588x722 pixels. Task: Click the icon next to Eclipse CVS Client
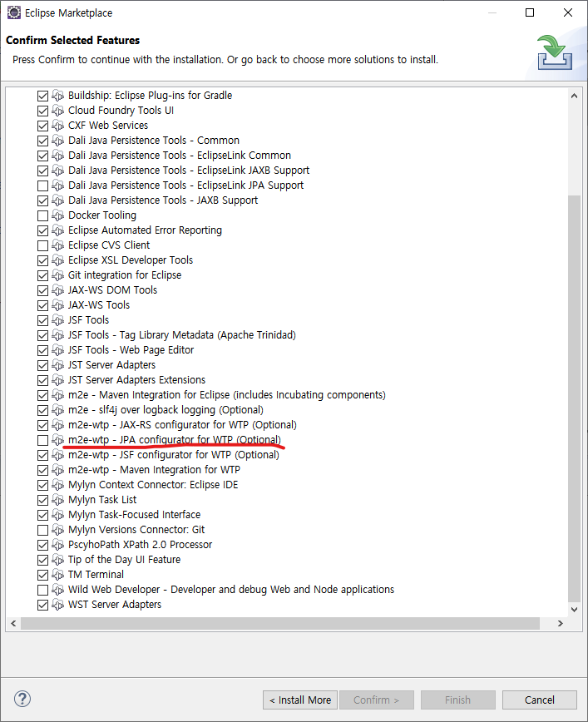pyautogui.click(x=57, y=245)
